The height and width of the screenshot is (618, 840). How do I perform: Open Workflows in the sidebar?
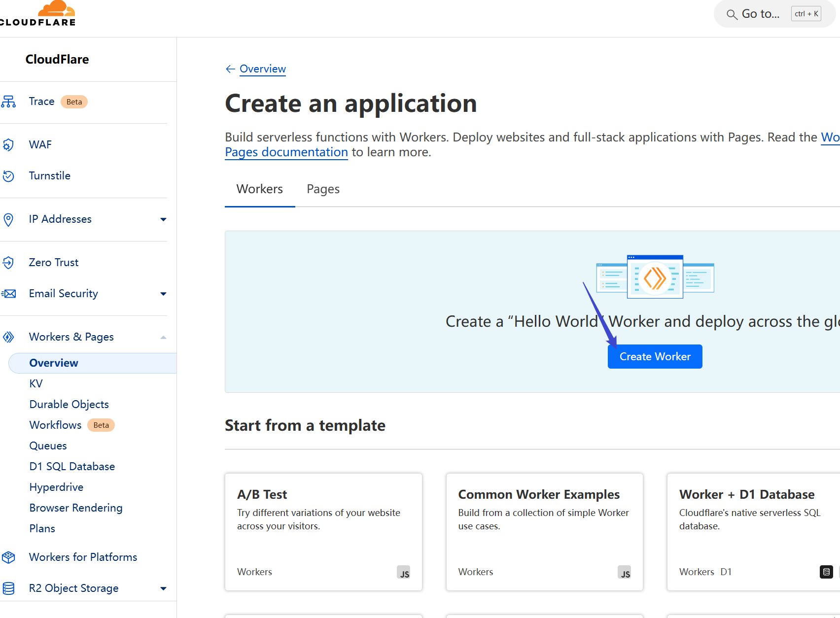[55, 425]
